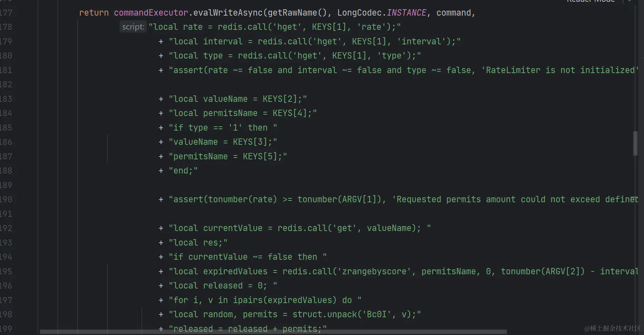Screen dimensions: 644x335
Task: Click the evalWriteAsync method call
Action: pyautogui.click(x=228, y=13)
